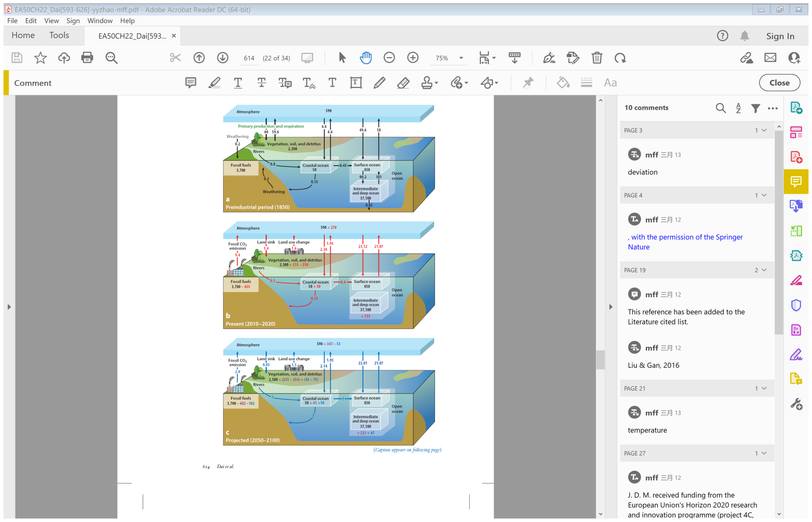Image resolution: width=812 pixels, height=522 pixels.
Task: Collapse the PAGE 19 comments group
Action: pyautogui.click(x=764, y=270)
